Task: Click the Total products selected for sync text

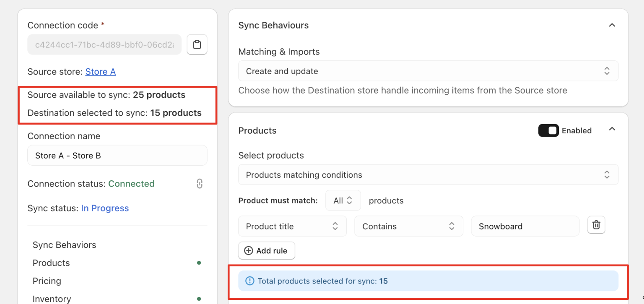Action: click(323, 281)
